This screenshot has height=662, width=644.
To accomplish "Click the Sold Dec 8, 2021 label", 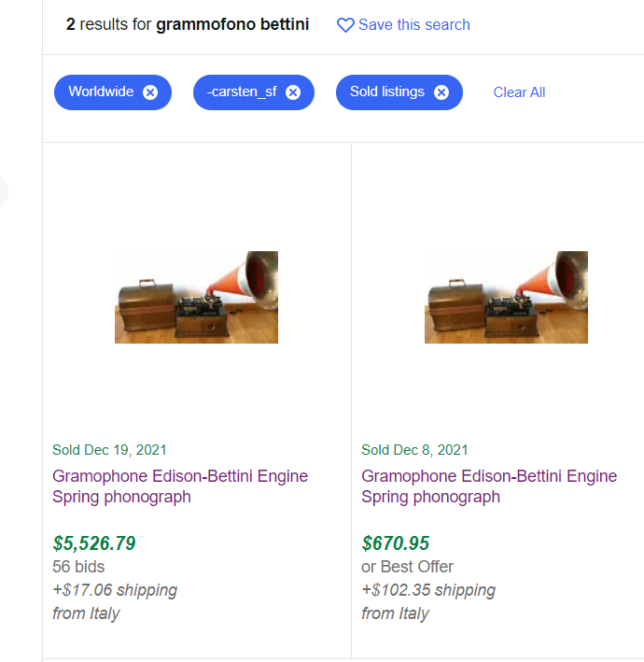I will click(x=414, y=450).
